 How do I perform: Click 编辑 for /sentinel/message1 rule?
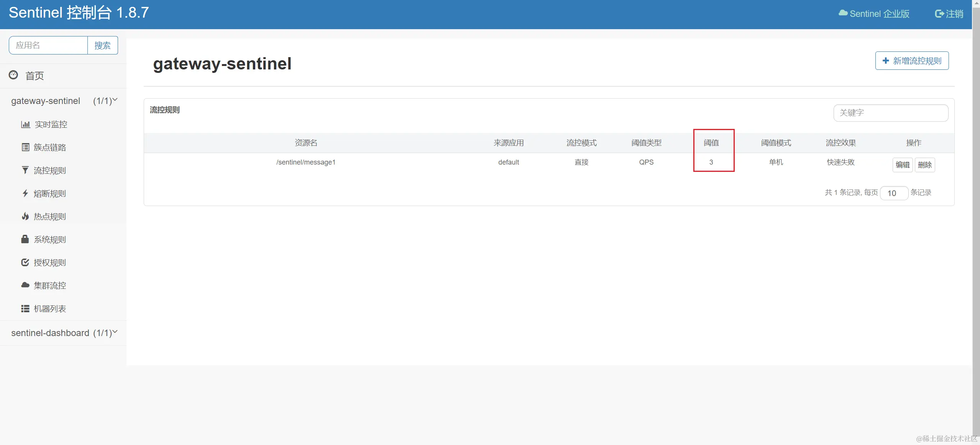point(902,165)
